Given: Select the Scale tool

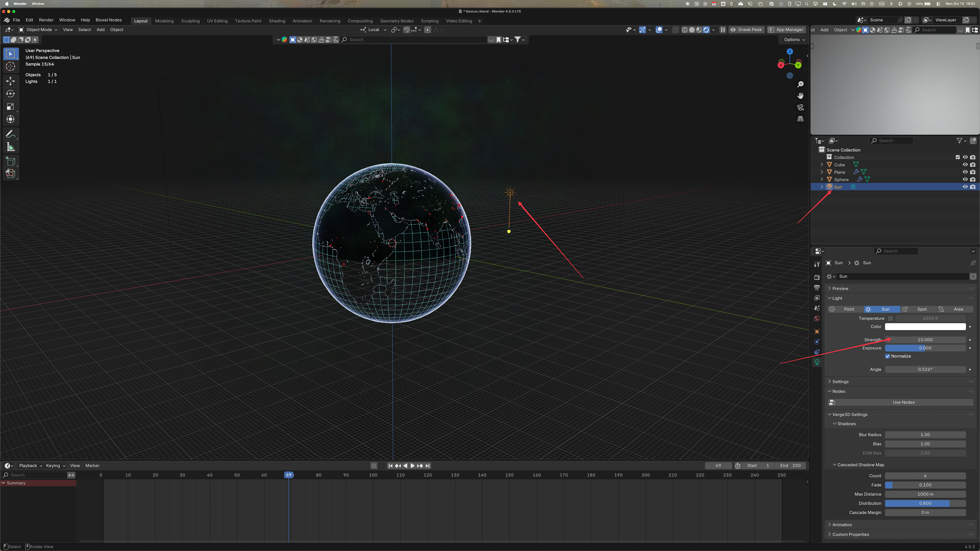Looking at the screenshot, I should click(11, 106).
